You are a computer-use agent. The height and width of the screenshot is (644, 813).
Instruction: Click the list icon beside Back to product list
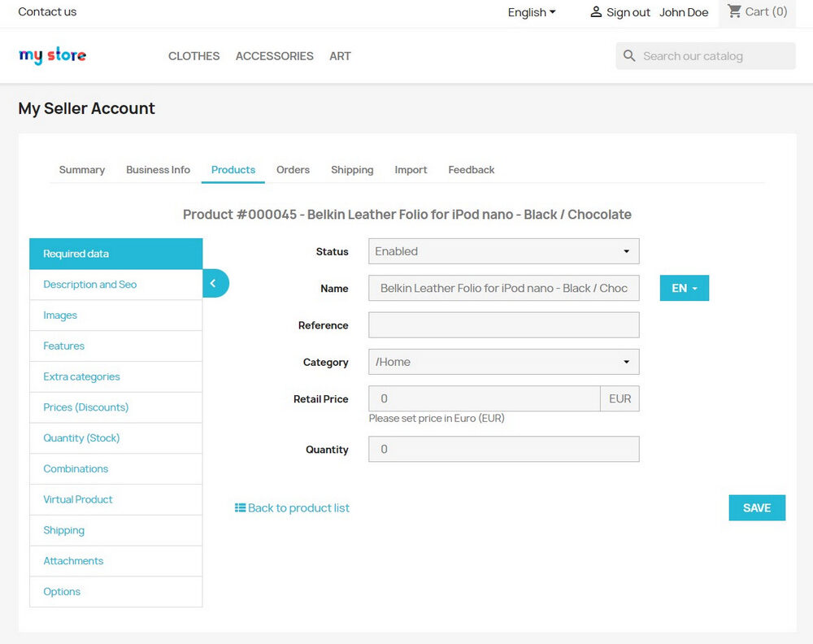[x=240, y=507]
